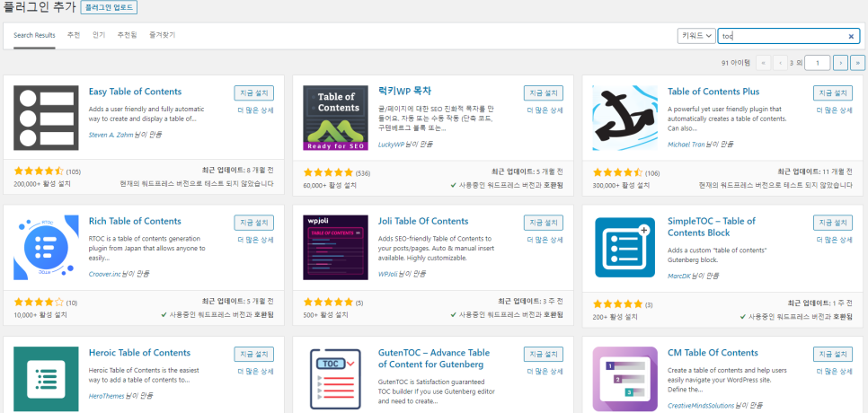
Task: Open the Table of Contents Plus title link
Action: 713,92
